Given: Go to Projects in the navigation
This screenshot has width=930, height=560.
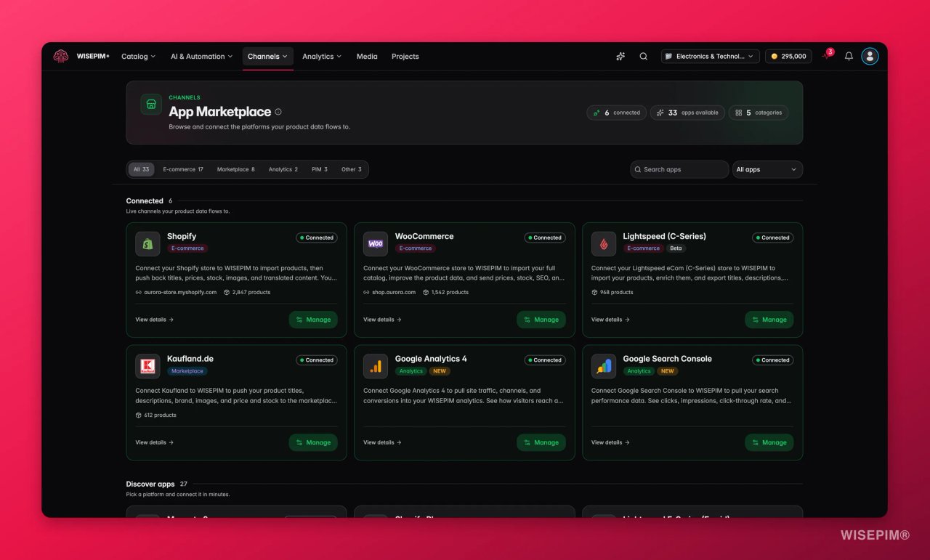Looking at the screenshot, I should [405, 56].
